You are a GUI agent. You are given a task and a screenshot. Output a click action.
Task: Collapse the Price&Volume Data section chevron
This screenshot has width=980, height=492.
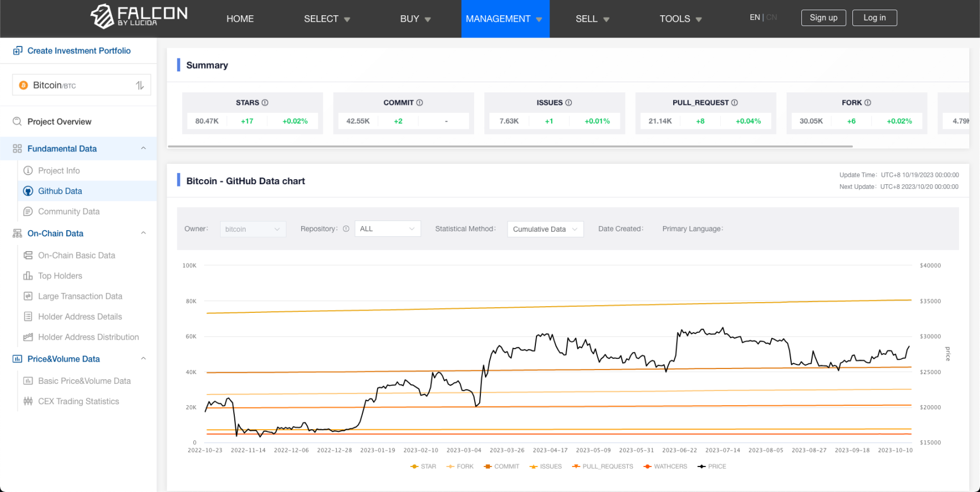143,359
